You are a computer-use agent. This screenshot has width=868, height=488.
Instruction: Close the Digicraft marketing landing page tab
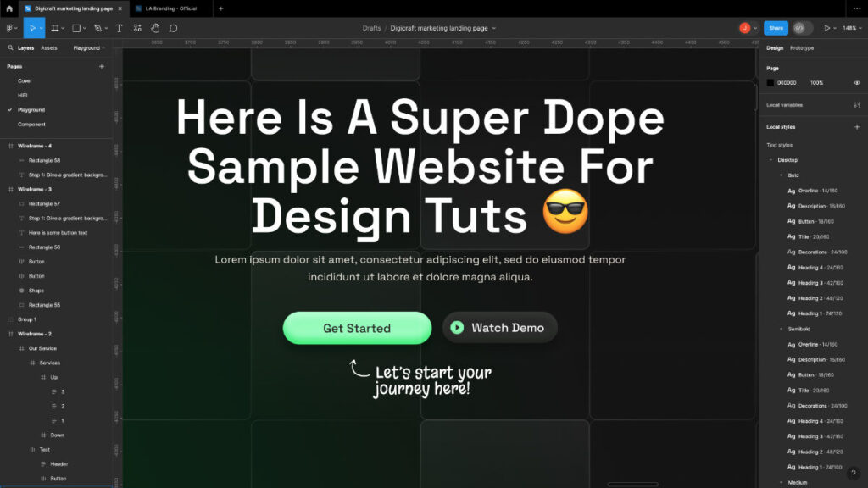click(x=120, y=8)
